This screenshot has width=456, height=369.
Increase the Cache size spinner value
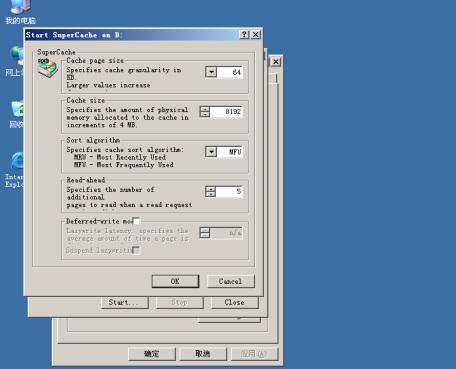tap(205, 109)
